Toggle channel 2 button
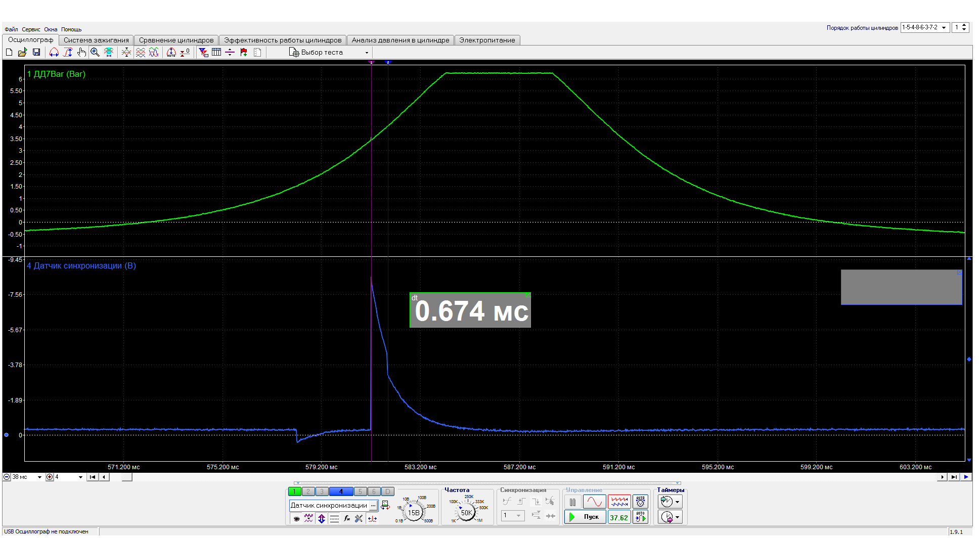This screenshot has width=980, height=538. pos(308,491)
